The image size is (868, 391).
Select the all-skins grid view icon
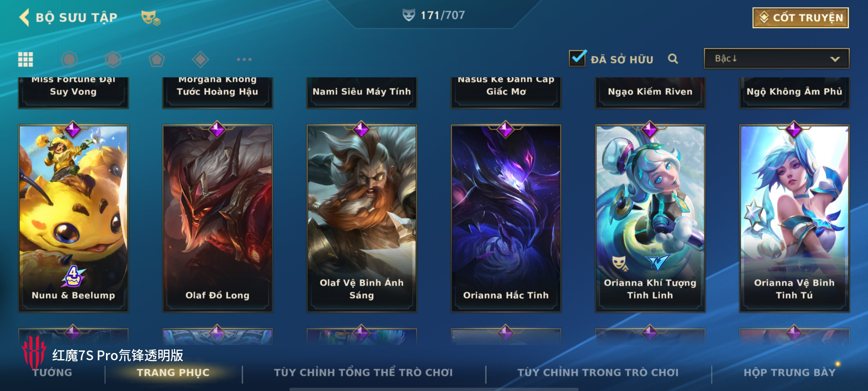(x=26, y=59)
